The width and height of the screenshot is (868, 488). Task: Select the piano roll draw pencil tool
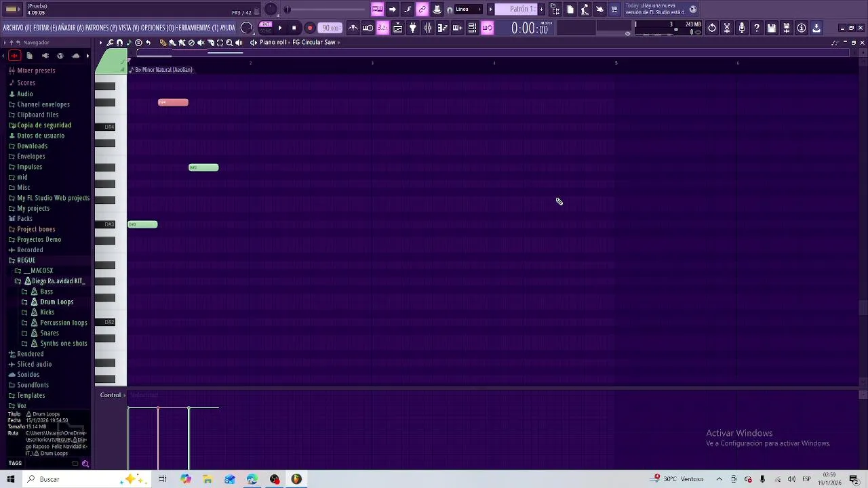point(163,43)
